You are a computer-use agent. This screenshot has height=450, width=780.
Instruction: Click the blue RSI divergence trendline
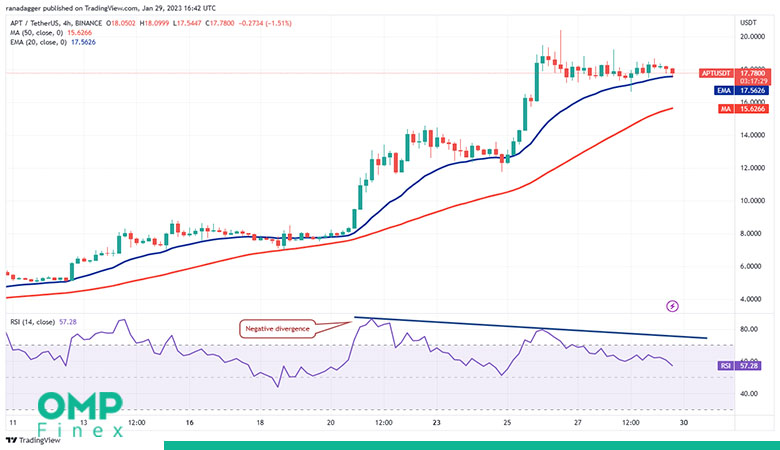(x=530, y=328)
